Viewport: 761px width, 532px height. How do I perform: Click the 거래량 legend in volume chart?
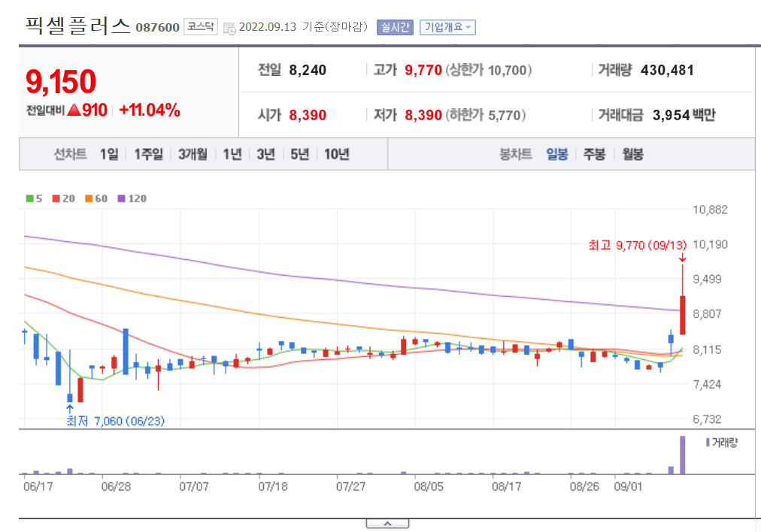click(x=722, y=443)
